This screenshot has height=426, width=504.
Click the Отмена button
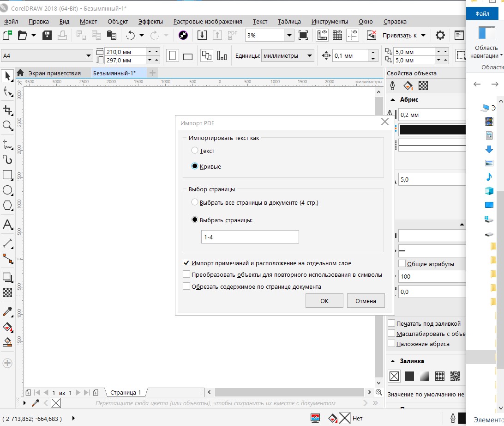click(x=366, y=301)
